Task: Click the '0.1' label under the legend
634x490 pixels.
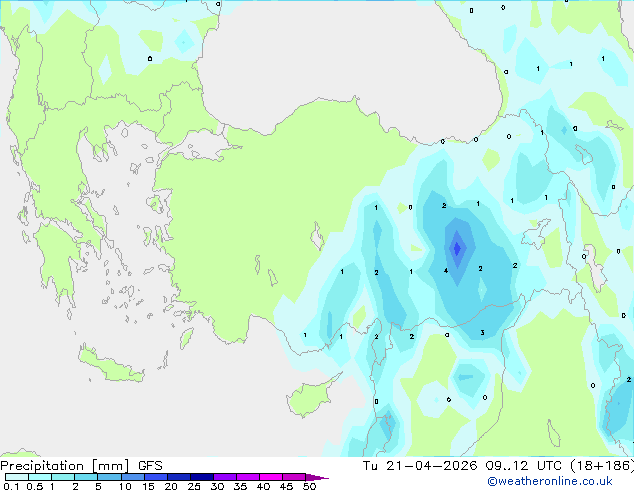Action: click(x=11, y=486)
